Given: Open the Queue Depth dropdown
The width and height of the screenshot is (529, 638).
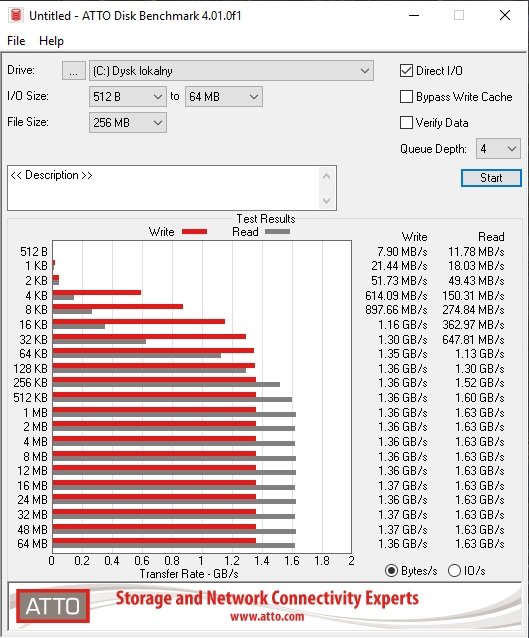Looking at the screenshot, I should point(498,149).
